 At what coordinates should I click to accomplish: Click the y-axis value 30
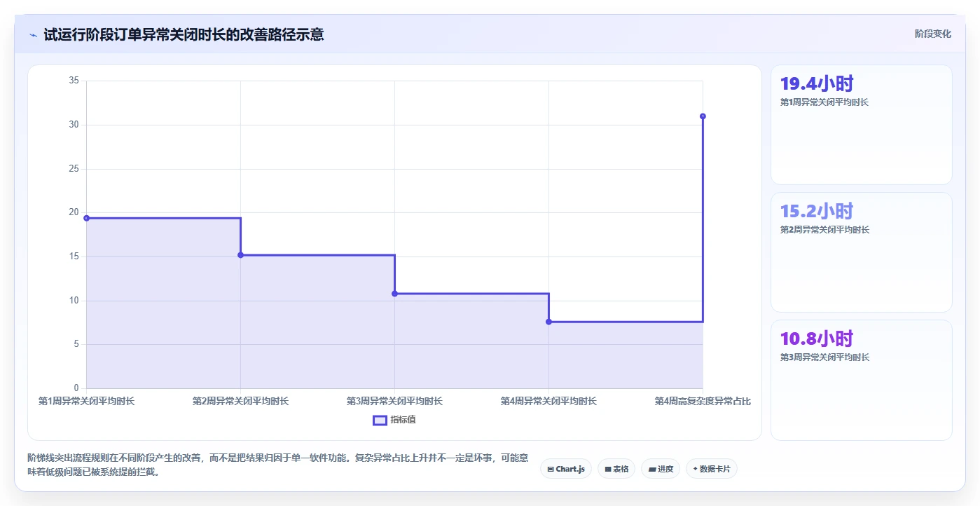pos(74,125)
